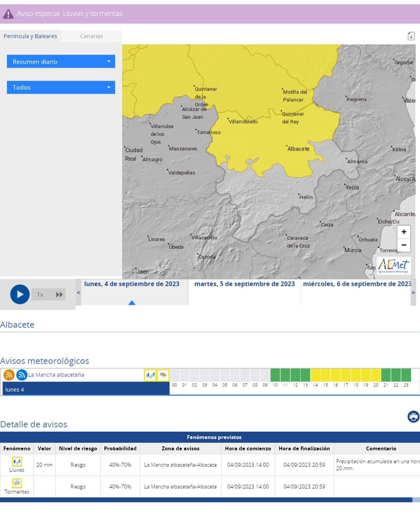Click the Murcia label on the map
The height and width of the screenshot is (513, 420).
pyautogui.click(x=353, y=250)
